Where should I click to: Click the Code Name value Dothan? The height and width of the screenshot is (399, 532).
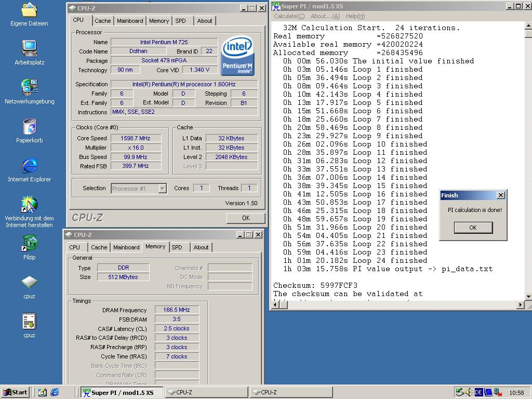pos(138,51)
